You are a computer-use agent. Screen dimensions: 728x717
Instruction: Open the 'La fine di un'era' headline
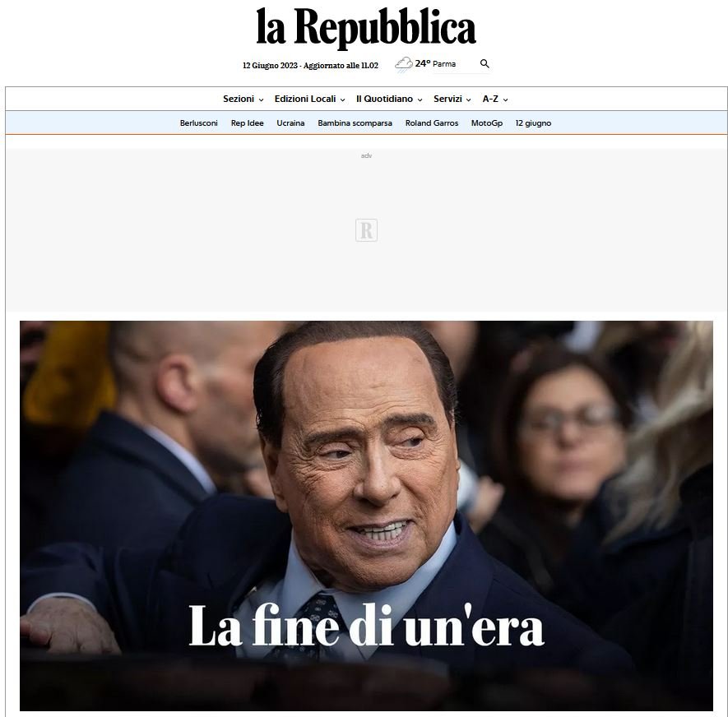pos(366,625)
